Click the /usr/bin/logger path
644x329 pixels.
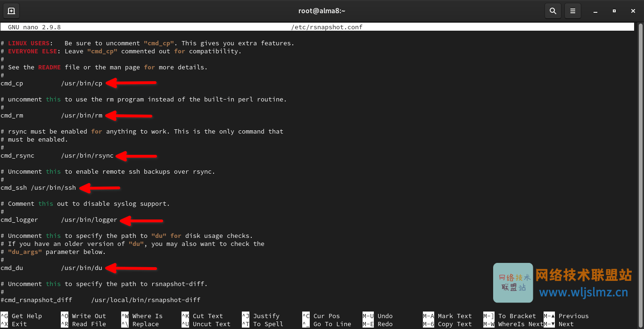point(89,220)
